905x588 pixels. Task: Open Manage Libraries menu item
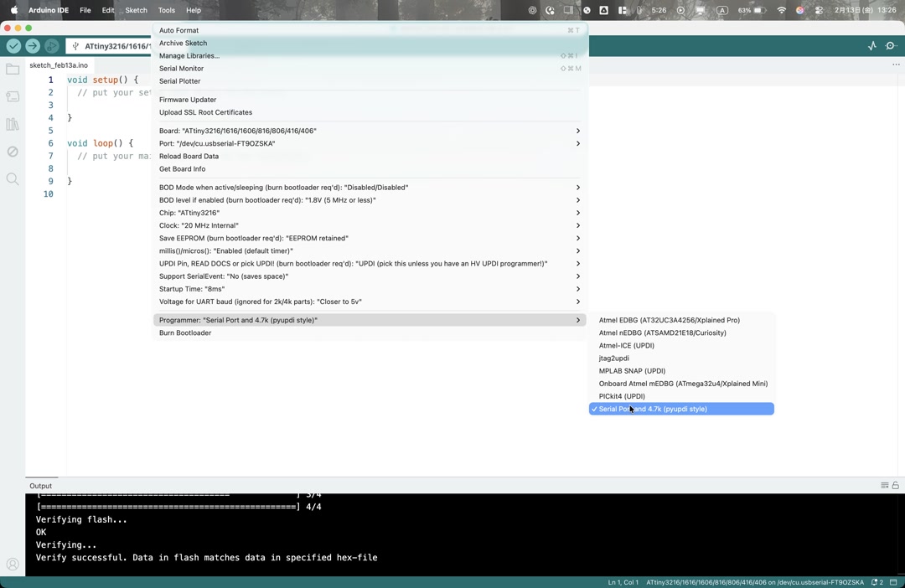pos(370,55)
